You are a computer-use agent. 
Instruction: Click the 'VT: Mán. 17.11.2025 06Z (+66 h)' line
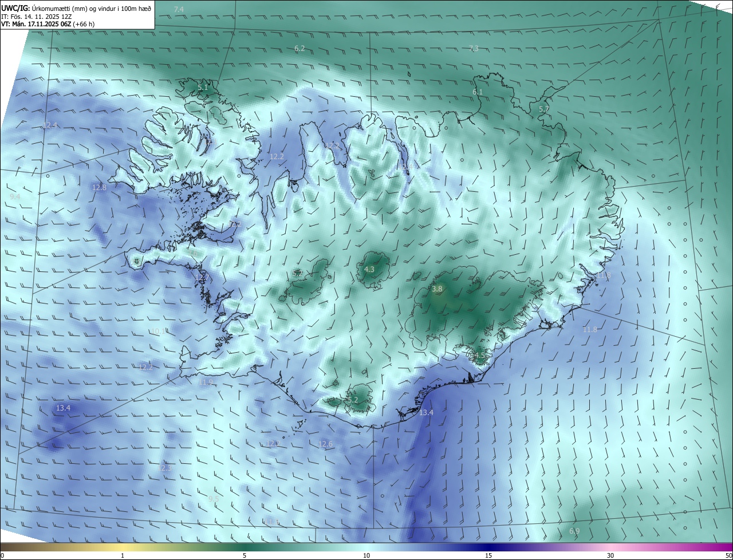(x=48, y=24)
